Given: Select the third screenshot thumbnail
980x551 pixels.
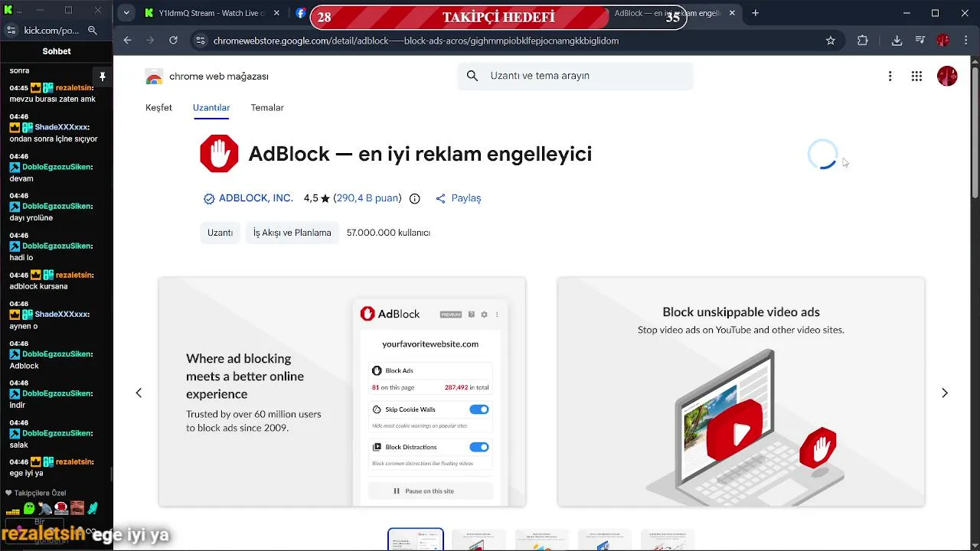Looking at the screenshot, I should coord(542,540).
